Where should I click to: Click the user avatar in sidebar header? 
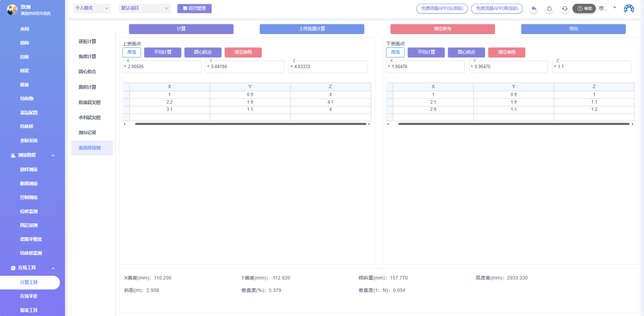(x=12, y=9)
